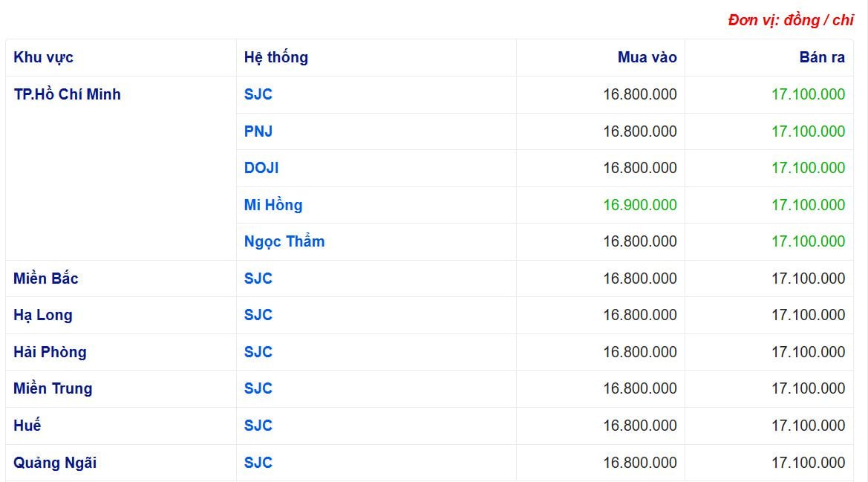The image size is (868, 482).
Task: Select Mi Hồng's 17.100.000 sell price
Action: coord(808,205)
